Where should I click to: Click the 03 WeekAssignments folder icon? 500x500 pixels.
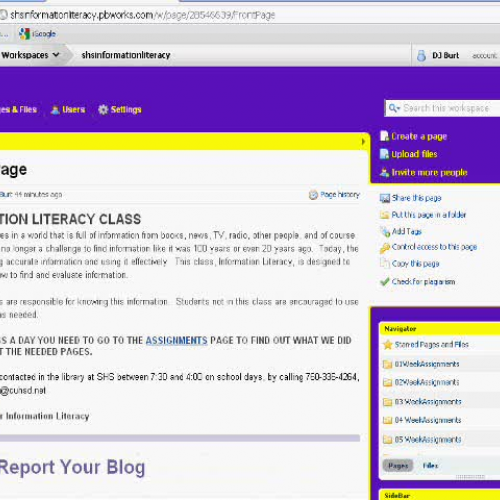(x=387, y=402)
